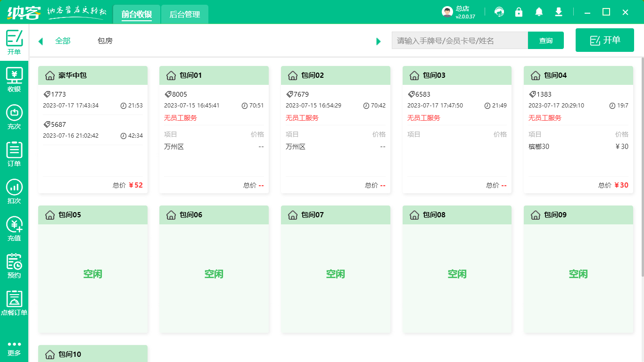This screenshot has width=644, height=362.
Task: Open the 收银 cashier sidebar icon
Action: pos(14,80)
